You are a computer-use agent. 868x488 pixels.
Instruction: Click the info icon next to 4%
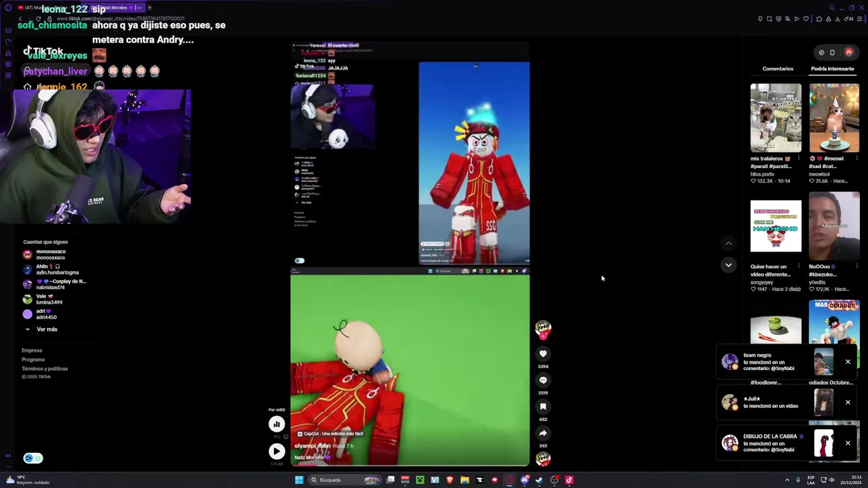tap(285, 436)
